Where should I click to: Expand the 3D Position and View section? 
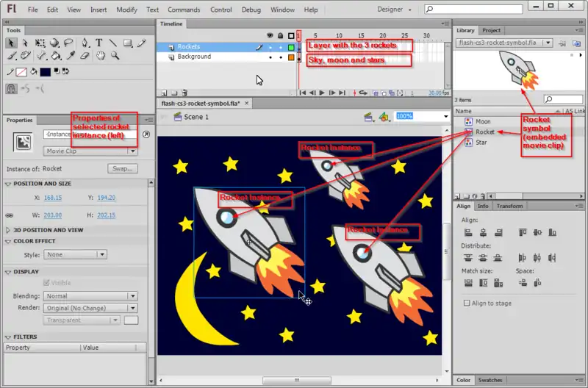pyautogui.click(x=8, y=230)
